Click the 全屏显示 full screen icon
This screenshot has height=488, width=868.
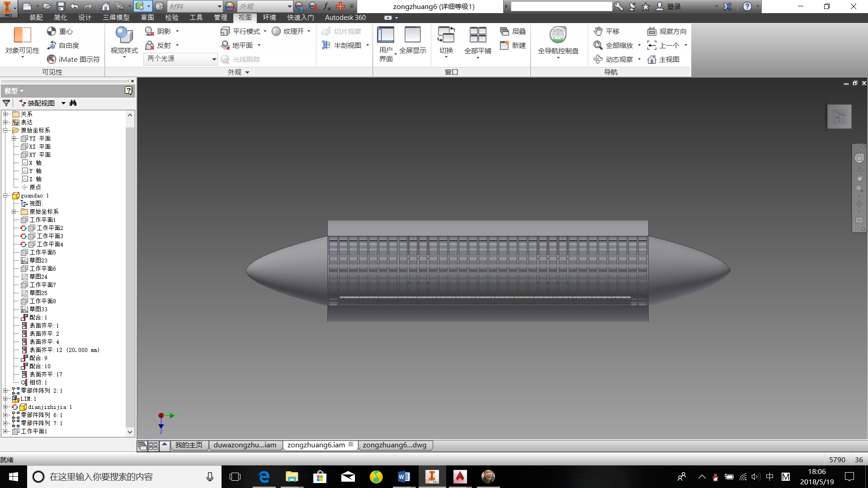coord(412,35)
